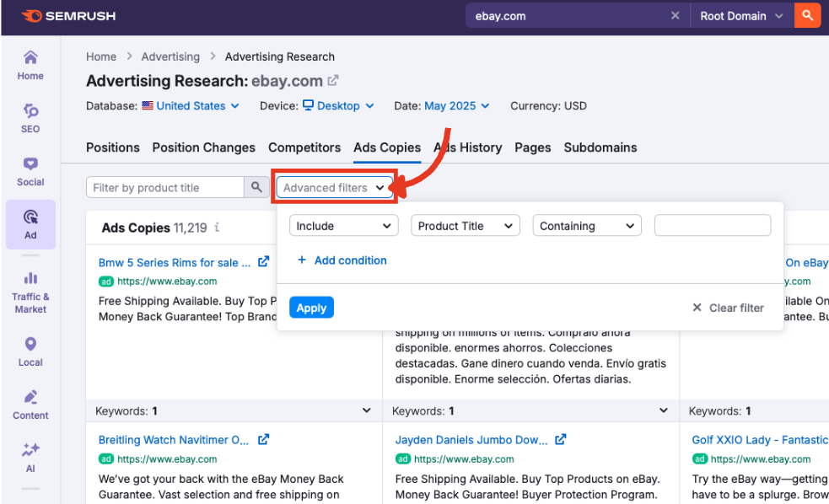Select the Local tool in the sidebar
This screenshot has width=829, height=504.
[x=30, y=350]
